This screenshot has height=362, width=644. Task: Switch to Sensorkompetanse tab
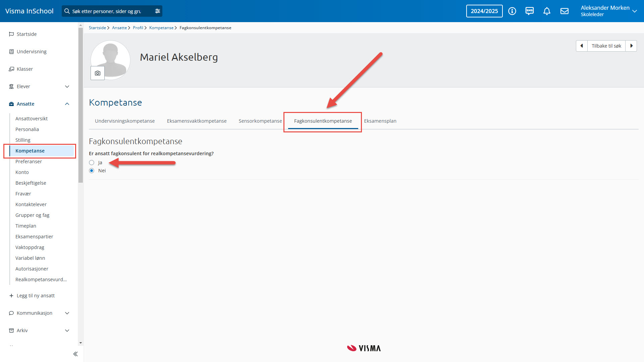(260, 121)
